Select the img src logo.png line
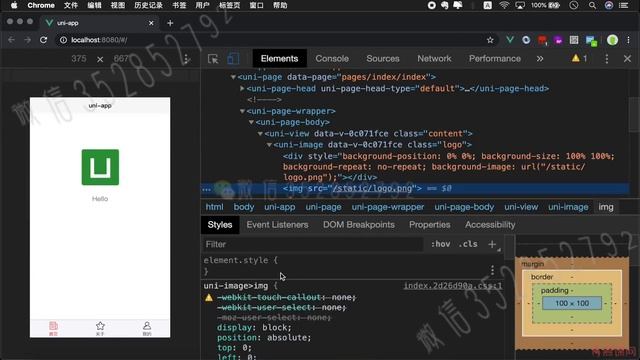This screenshot has height=360, width=640. click(x=415, y=189)
